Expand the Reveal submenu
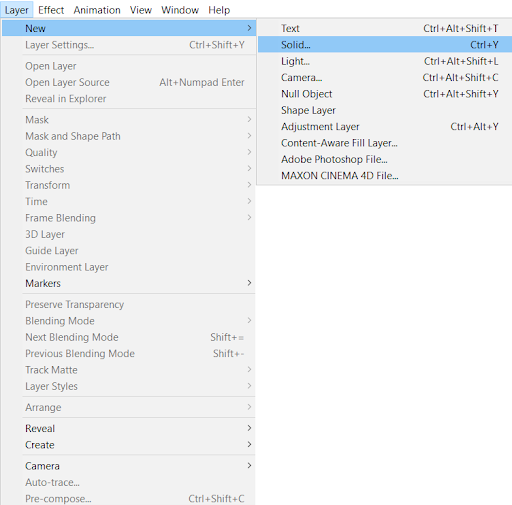 tap(129, 428)
